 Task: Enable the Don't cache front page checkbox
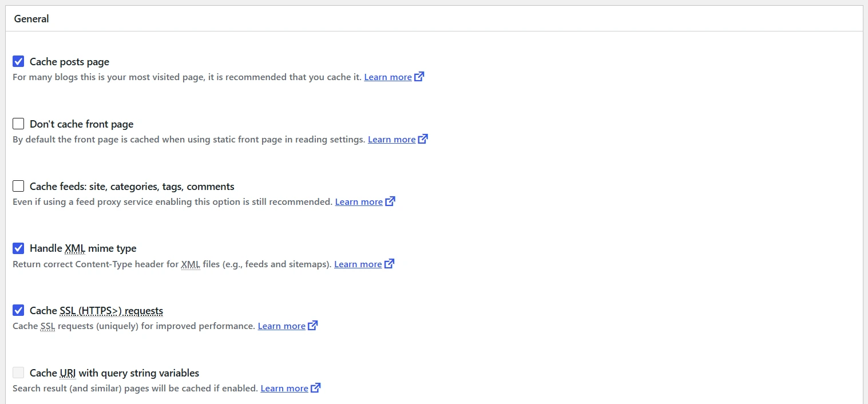click(x=18, y=124)
